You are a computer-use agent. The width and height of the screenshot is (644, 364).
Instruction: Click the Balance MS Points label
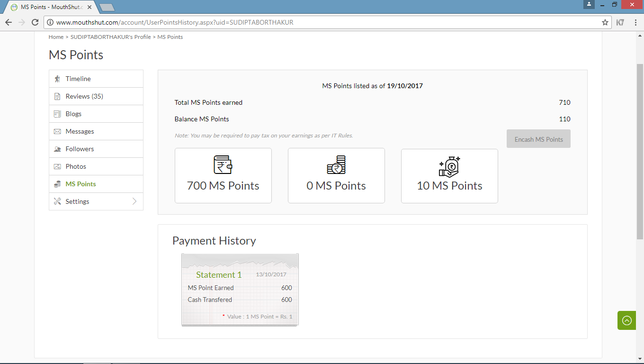click(x=202, y=119)
